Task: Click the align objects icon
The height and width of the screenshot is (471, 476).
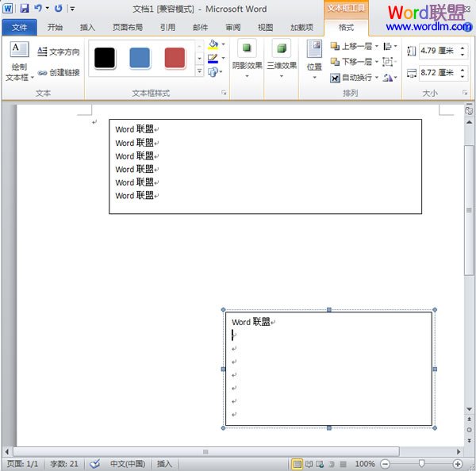Action: pyautogui.click(x=390, y=46)
